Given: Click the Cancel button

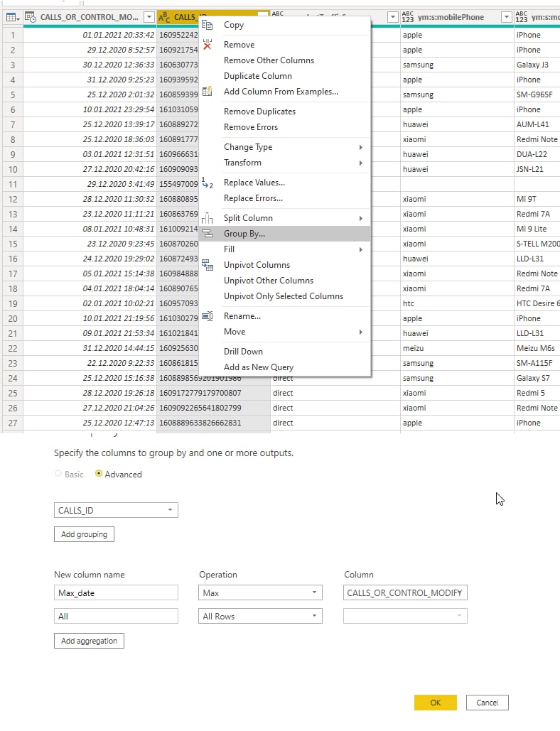Looking at the screenshot, I should (x=488, y=703).
